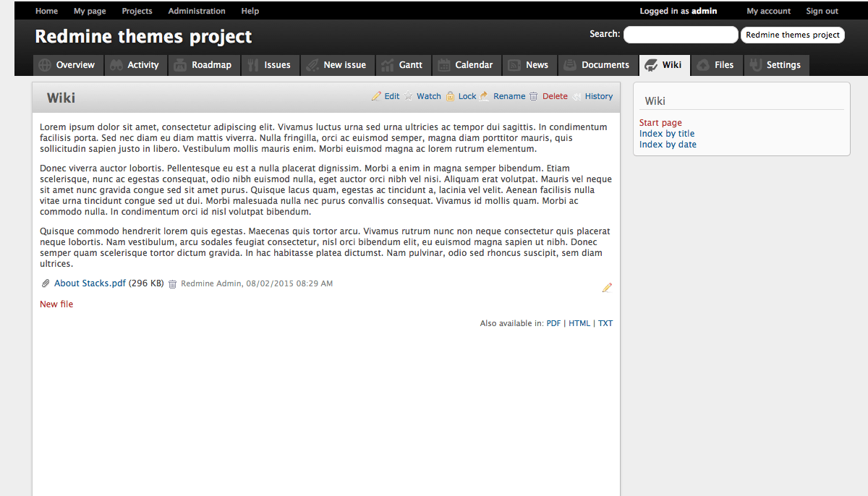Viewport: 868px width, 496px height.
Task: Open the Redmine themes project jump dropdown
Action: point(793,35)
